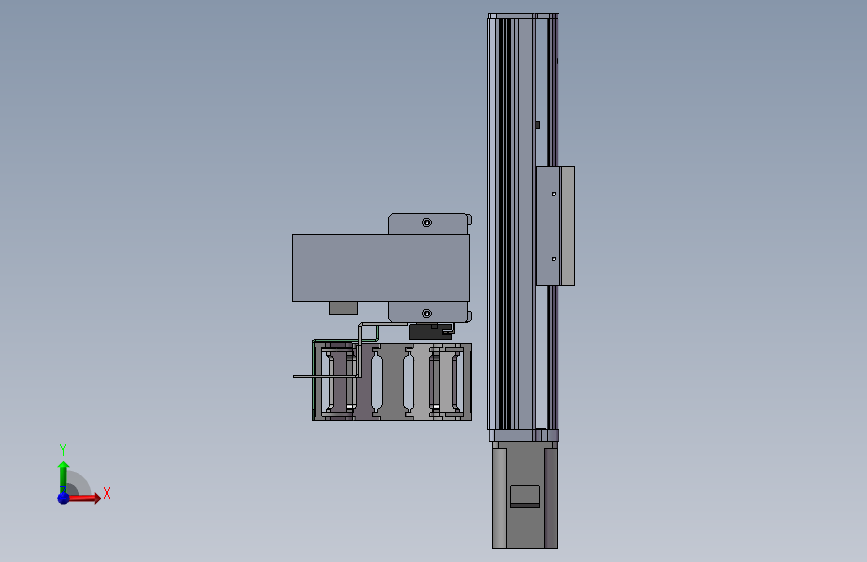Click the green Y axis arrow of the triad

tap(63, 477)
